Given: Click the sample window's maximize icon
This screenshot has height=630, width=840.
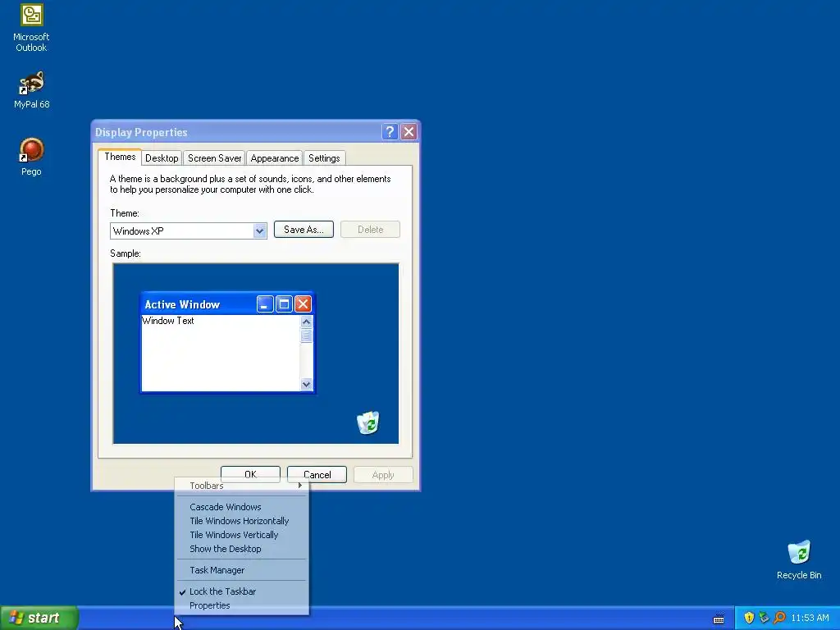Looking at the screenshot, I should (284, 304).
